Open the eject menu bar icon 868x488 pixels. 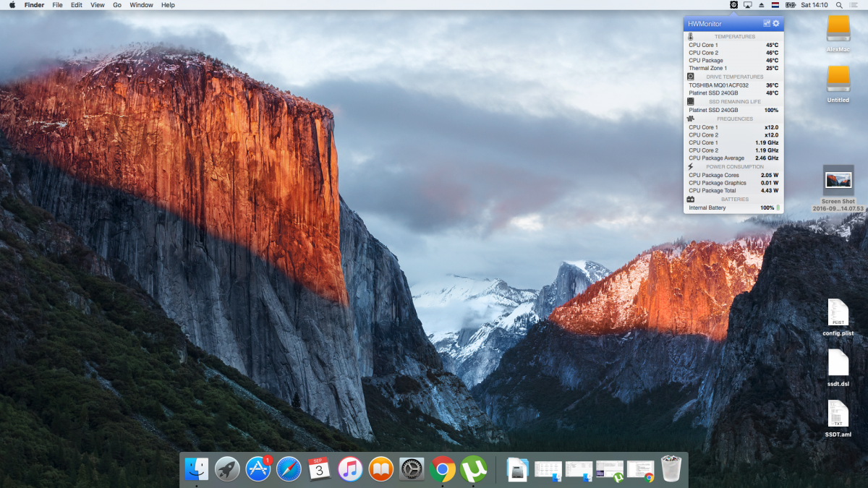[x=761, y=5]
